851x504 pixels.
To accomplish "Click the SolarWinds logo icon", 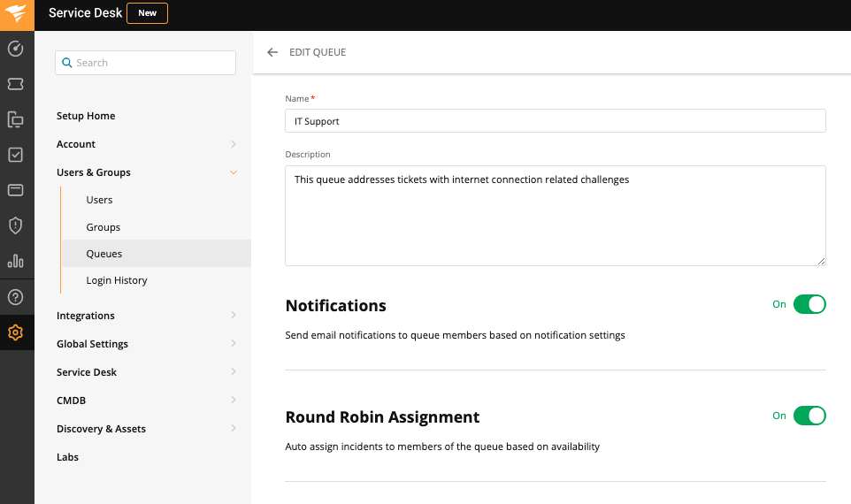I will 17,14.
